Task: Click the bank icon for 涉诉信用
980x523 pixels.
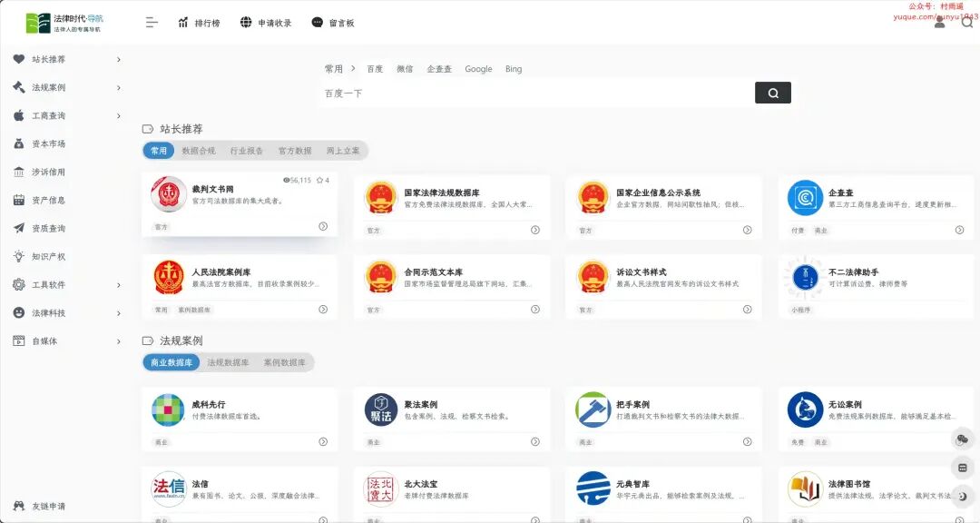Action: pos(19,172)
